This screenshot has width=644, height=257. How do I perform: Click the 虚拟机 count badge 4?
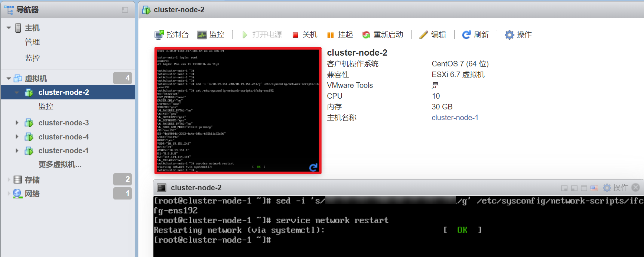point(123,78)
